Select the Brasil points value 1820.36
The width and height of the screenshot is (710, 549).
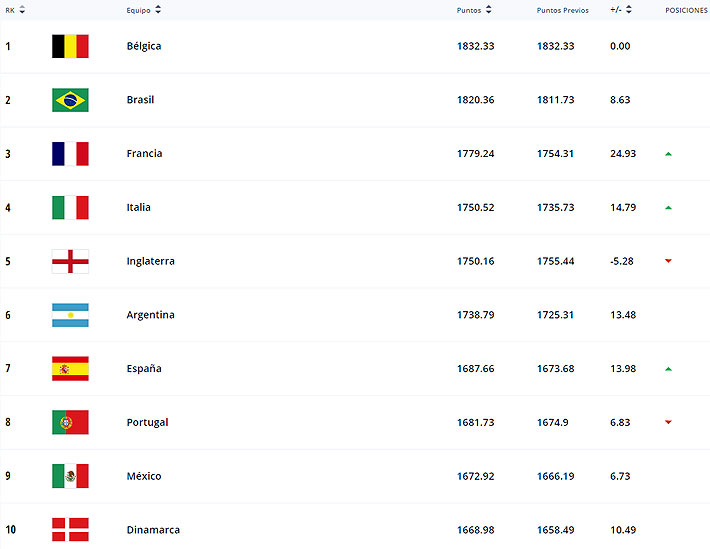click(475, 100)
